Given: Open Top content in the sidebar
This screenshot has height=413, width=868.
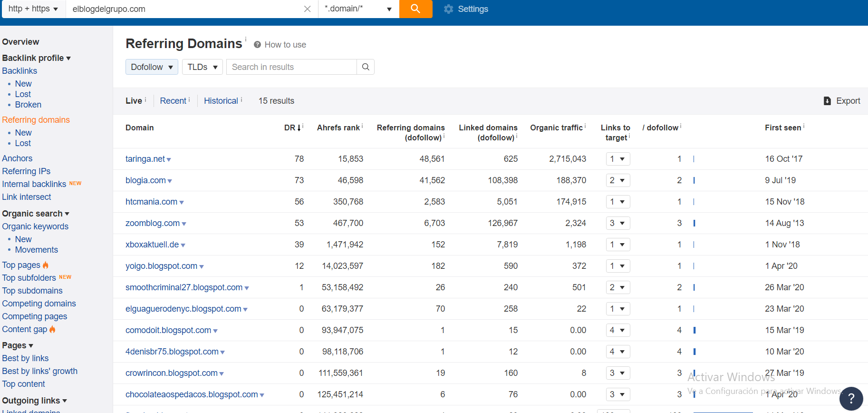Looking at the screenshot, I should (x=23, y=384).
